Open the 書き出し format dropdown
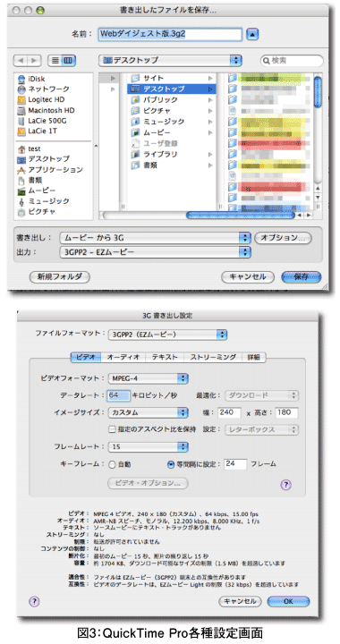 pos(155,238)
